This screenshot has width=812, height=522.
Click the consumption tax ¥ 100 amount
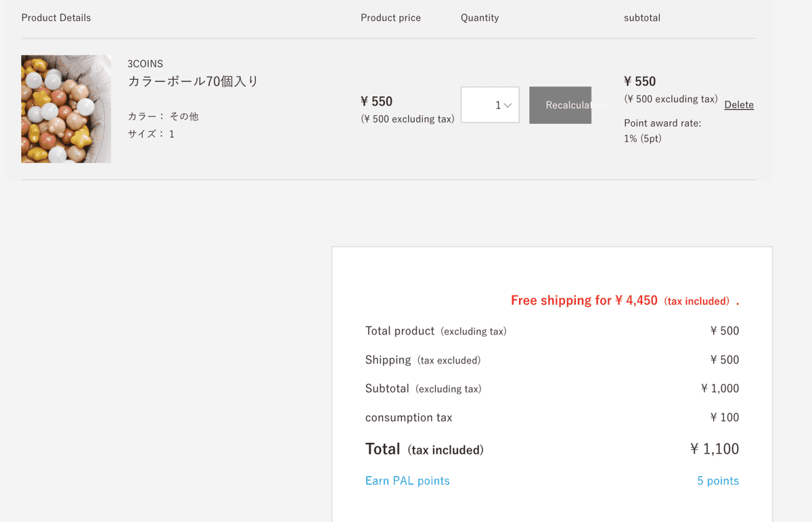click(x=725, y=417)
